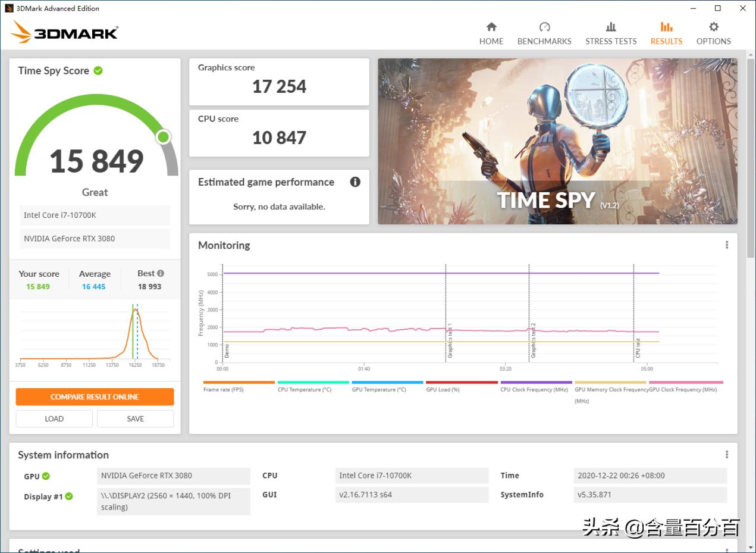Screen dimensions: 756x553
Task: Switch to the Benchmarks tab
Action: pyautogui.click(x=544, y=33)
